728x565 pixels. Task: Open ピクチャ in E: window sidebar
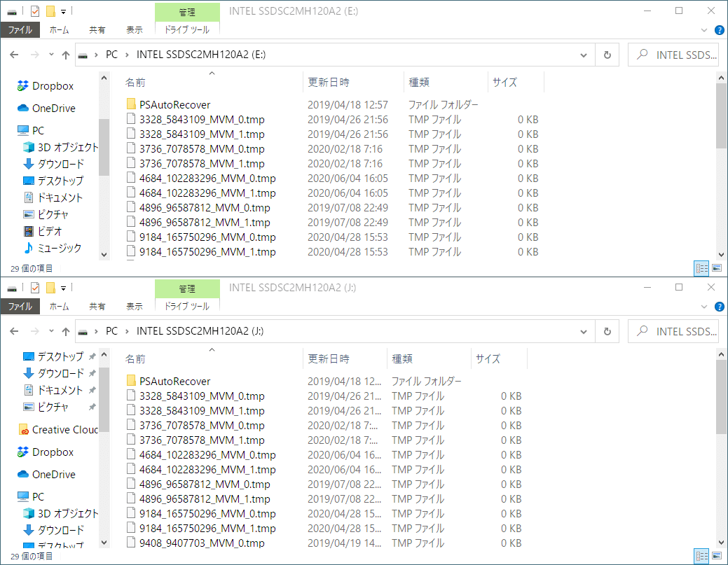click(46, 214)
